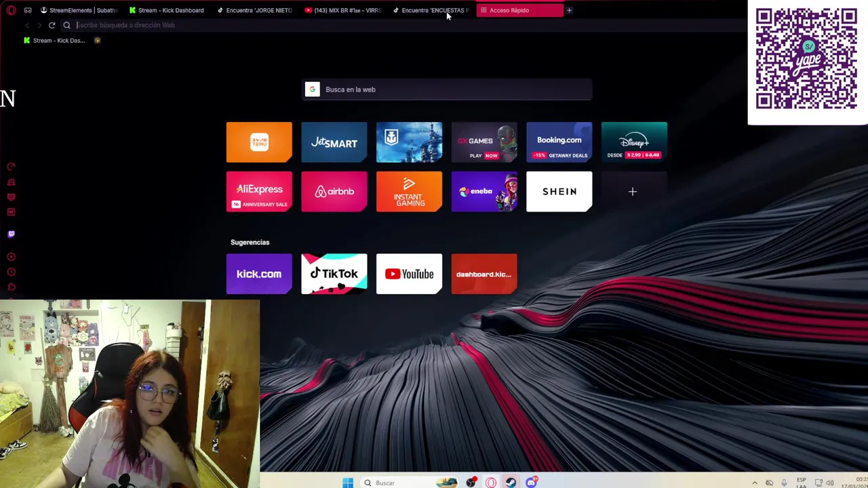Open the SHEIN speed dial tile
The image size is (868, 488).
click(x=559, y=192)
